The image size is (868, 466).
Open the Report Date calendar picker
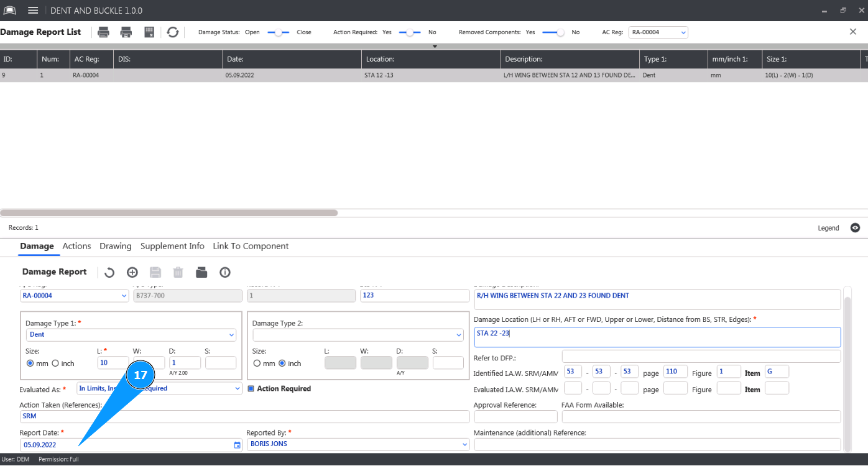[x=237, y=445]
